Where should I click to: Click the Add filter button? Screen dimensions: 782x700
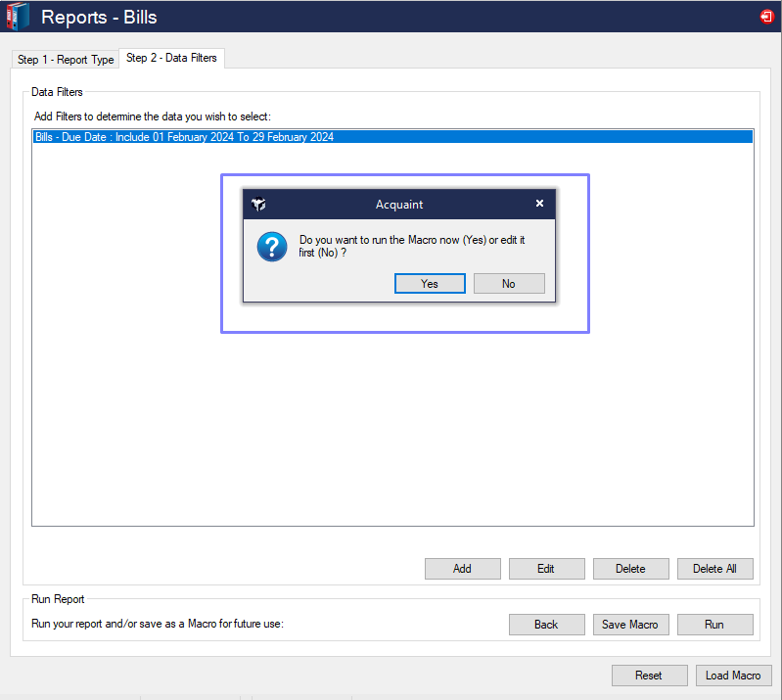click(x=462, y=569)
